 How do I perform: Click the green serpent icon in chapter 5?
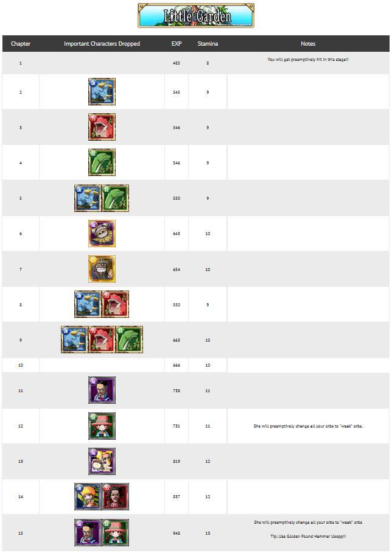point(115,198)
